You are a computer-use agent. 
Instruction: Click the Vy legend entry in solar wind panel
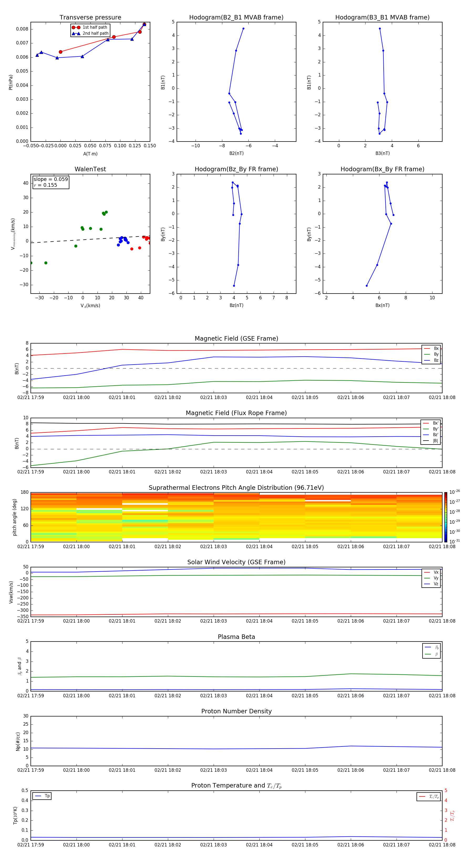[431, 578]
